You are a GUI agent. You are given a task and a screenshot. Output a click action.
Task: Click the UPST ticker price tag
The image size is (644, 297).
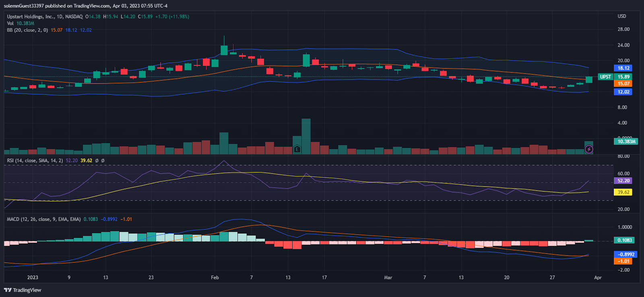pos(605,77)
